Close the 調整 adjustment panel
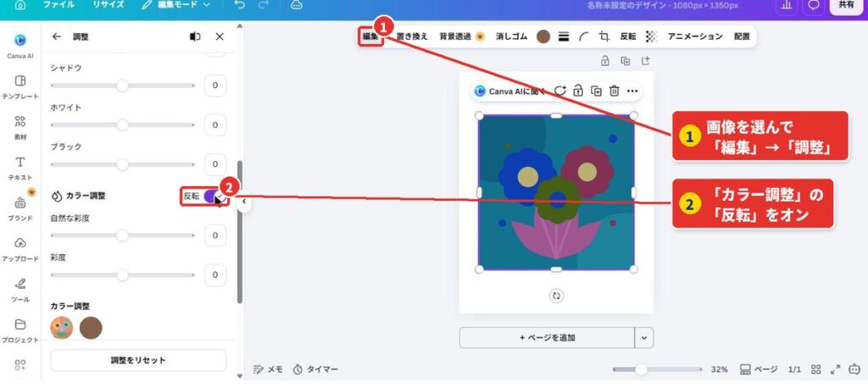Screen dimensions: 868x392 (x=220, y=36)
